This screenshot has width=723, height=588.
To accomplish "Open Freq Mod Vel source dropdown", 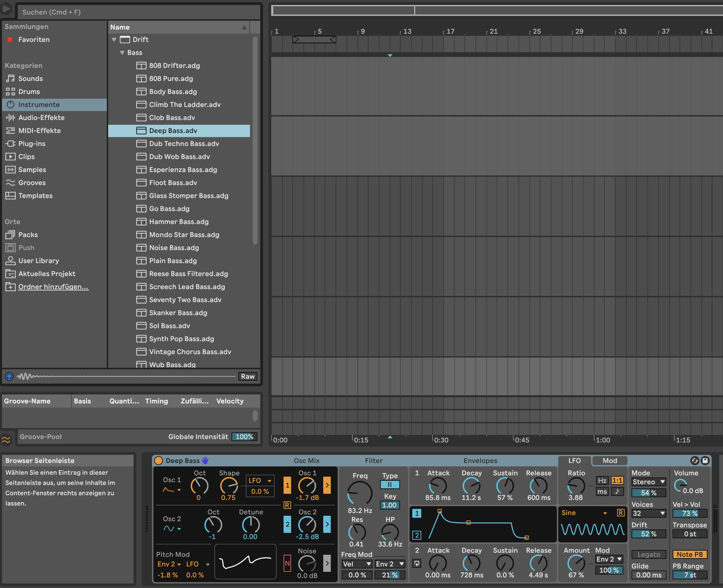I will point(357,564).
